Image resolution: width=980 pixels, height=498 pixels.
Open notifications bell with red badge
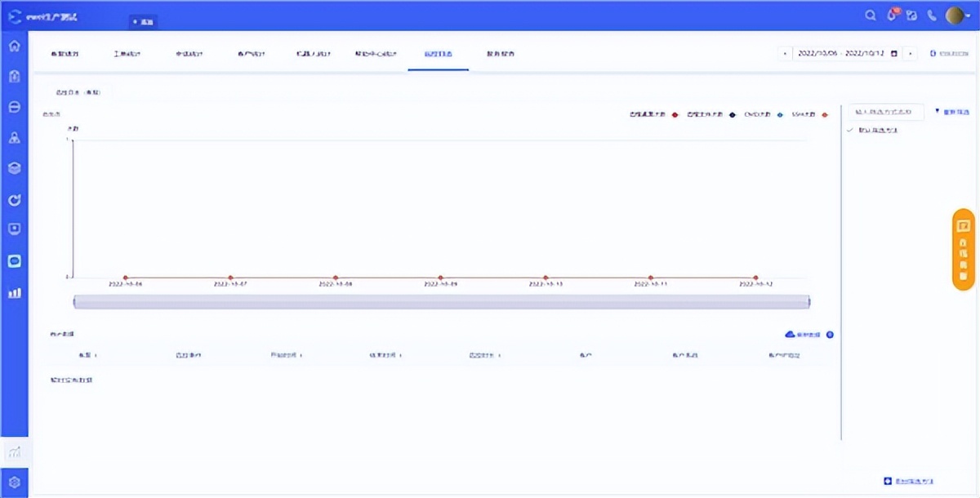pos(892,16)
